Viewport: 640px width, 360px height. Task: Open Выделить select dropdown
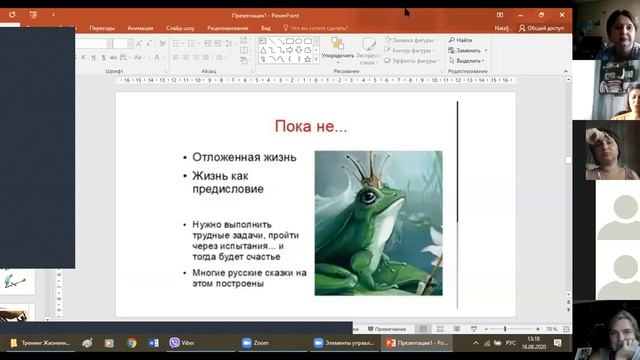[467, 60]
